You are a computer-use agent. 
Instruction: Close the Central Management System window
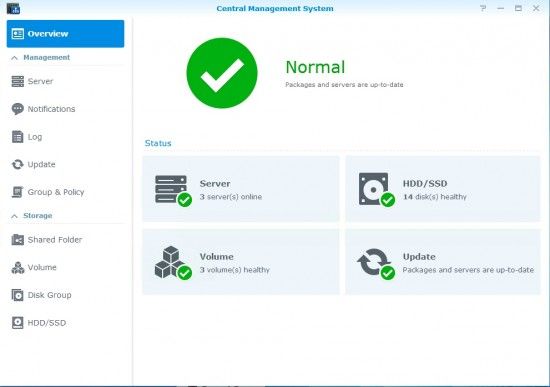(536, 8)
